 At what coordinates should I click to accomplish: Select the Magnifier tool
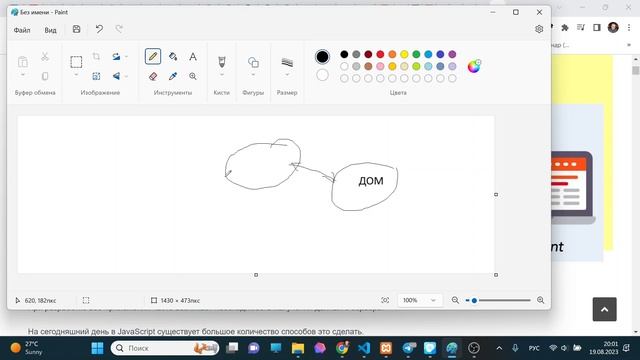(193, 76)
